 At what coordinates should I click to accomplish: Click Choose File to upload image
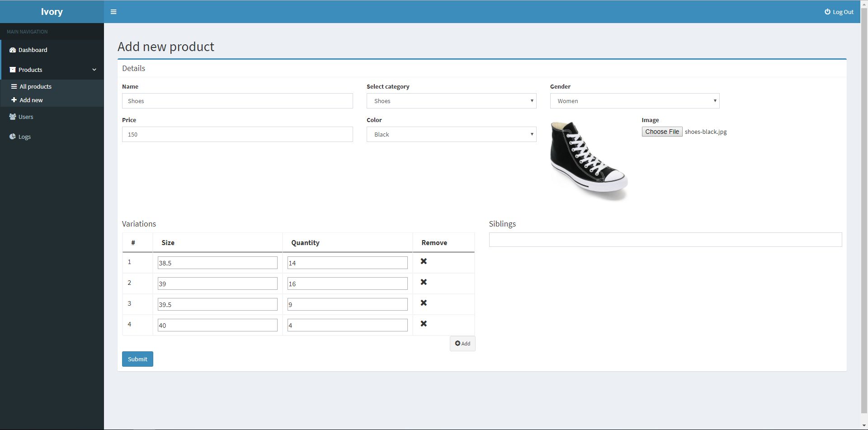(x=662, y=132)
